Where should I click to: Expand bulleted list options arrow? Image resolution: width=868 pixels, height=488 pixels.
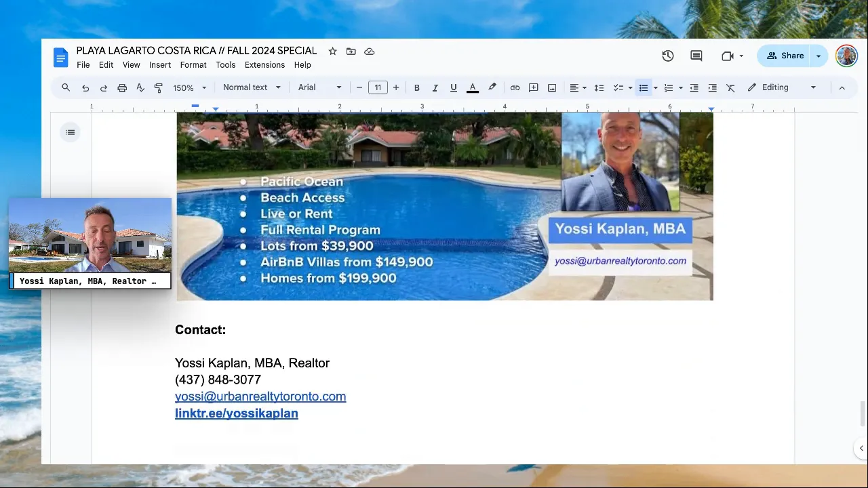(655, 87)
